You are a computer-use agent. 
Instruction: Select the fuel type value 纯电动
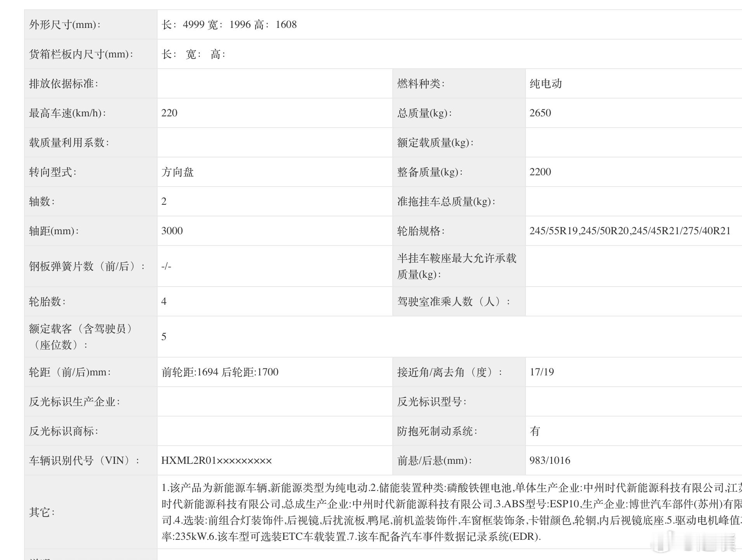point(546,83)
